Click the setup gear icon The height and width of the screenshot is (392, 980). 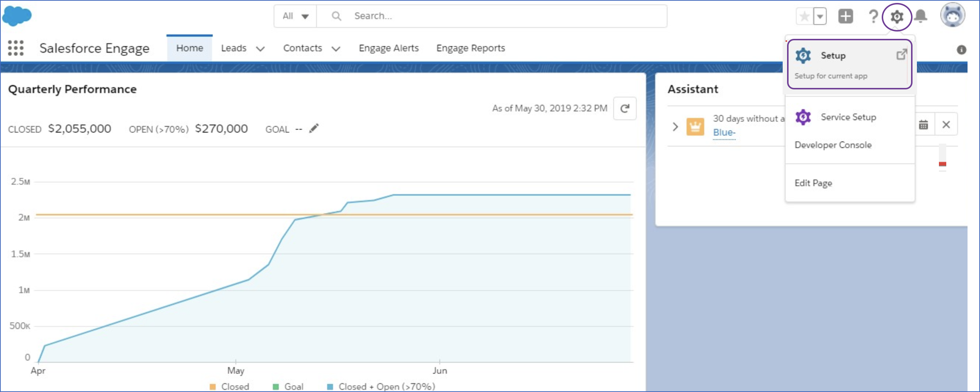[897, 17]
